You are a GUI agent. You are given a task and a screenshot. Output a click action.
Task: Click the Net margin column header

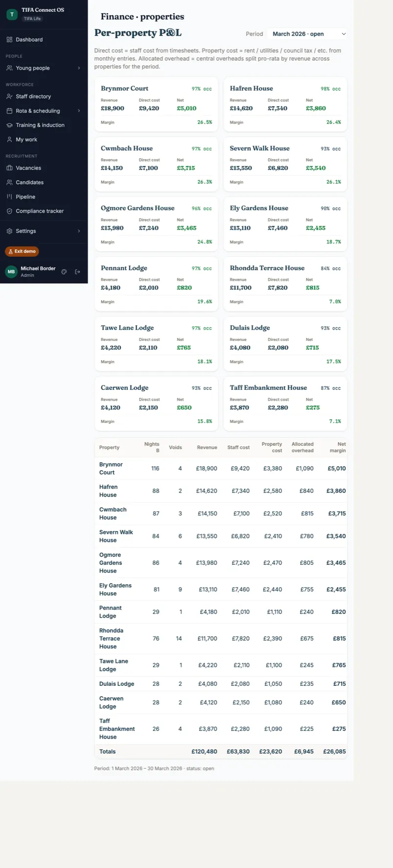point(338,447)
